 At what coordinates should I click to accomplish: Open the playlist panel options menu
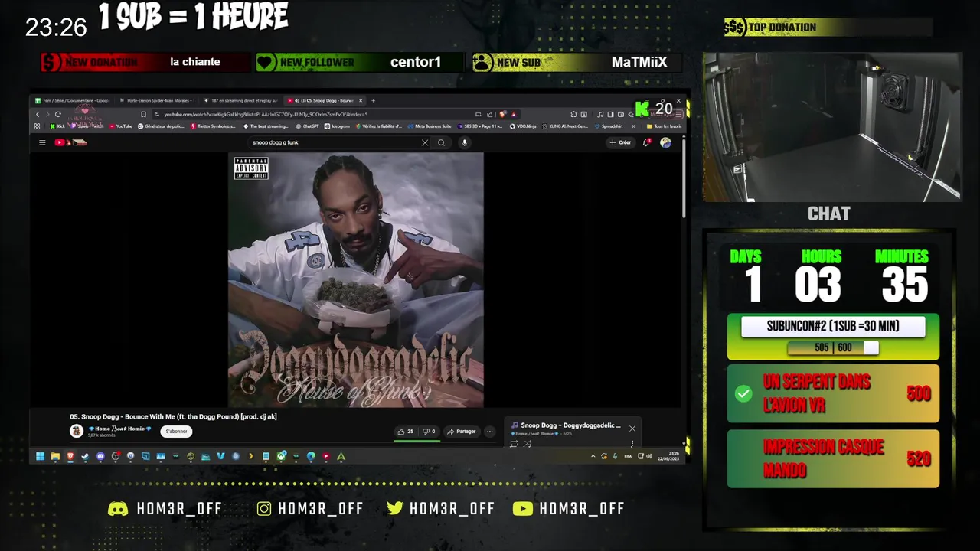coord(632,443)
